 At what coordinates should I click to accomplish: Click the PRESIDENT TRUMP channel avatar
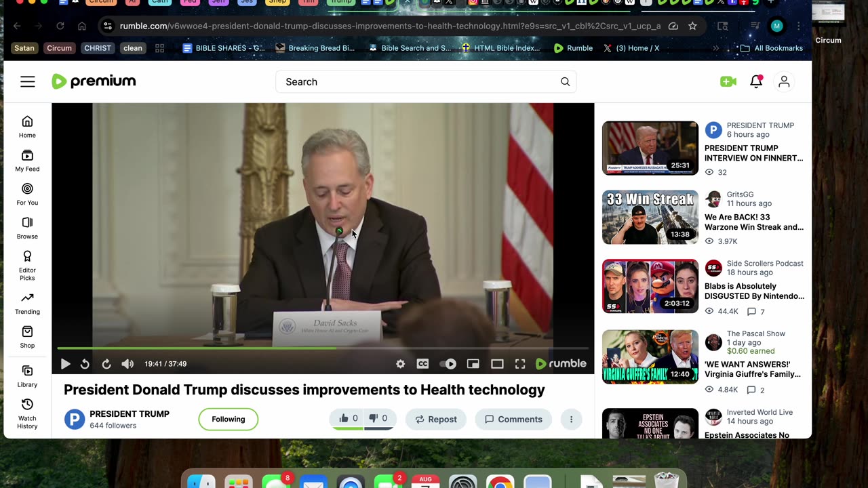click(75, 419)
